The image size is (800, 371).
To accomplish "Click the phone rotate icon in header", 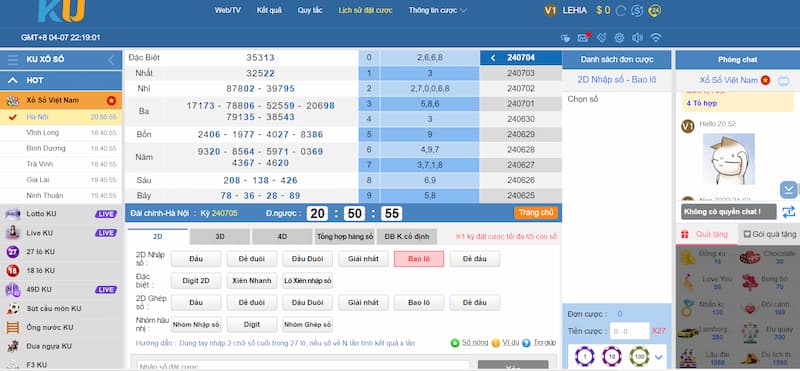I will [602, 38].
